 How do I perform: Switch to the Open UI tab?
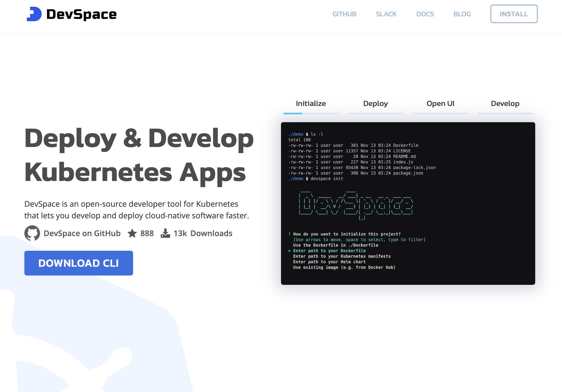(x=440, y=104)
